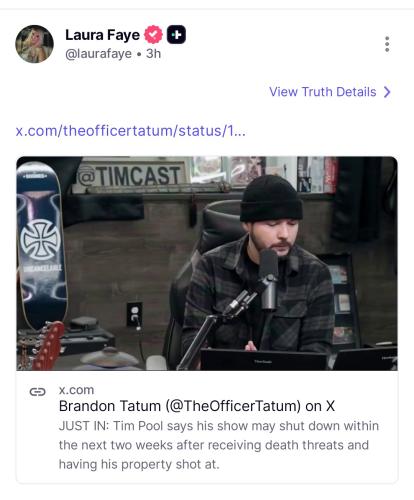Open the x.com/theofficertatum/status link
414x500 pixels.
[x=131, y=131]
